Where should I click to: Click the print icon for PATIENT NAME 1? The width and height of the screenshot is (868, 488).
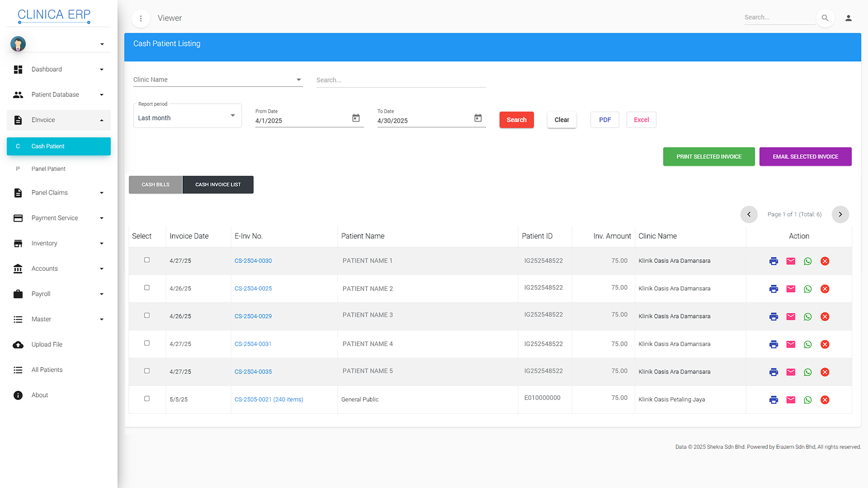point(773,261)
